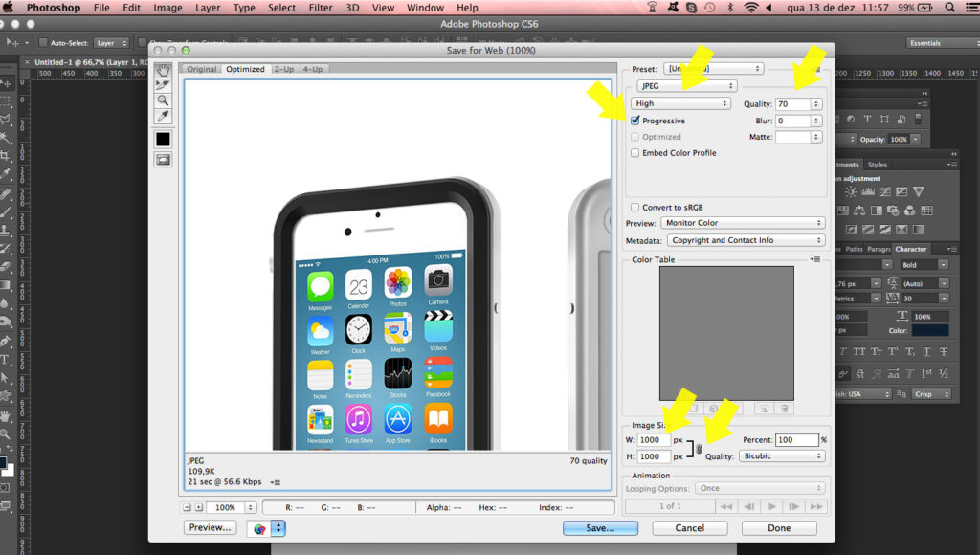Click the Preview... button
Viewport: 980px width, 555px height.
210,527
